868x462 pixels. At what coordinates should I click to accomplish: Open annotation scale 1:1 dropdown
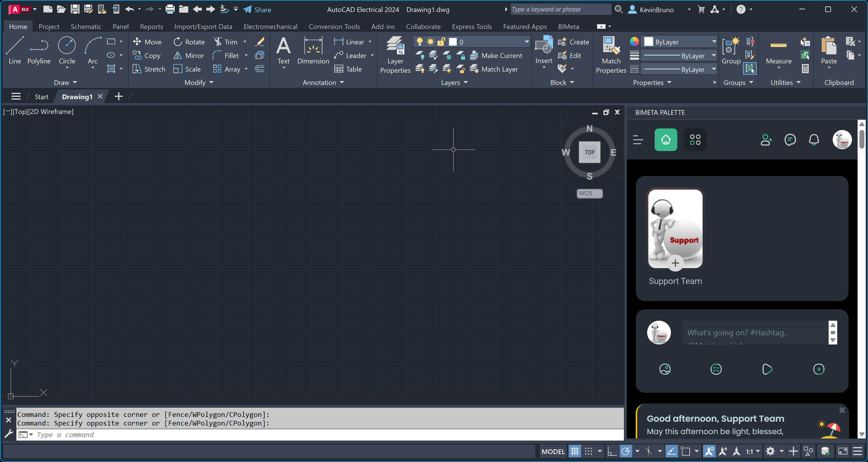[x=752, y=451]
